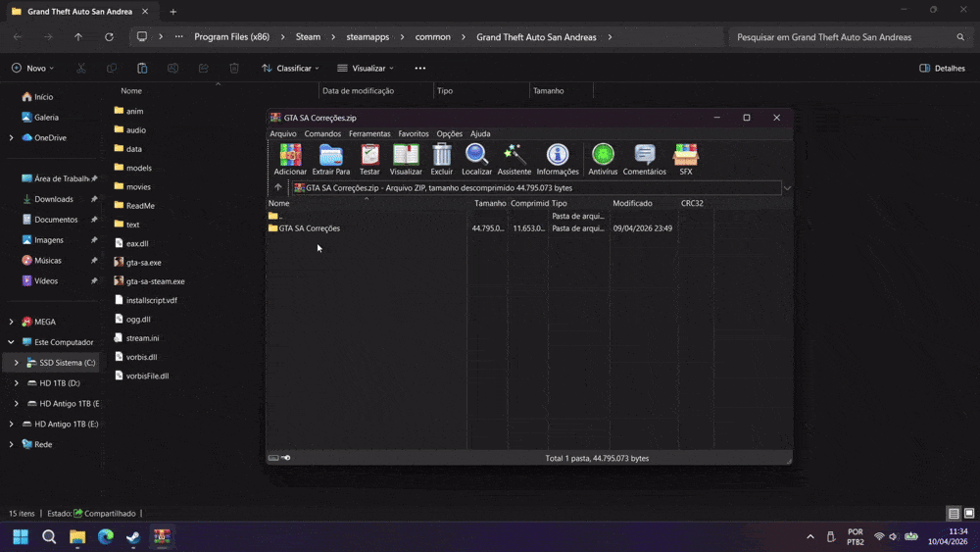Click the steamapps breadcrumb segment
The image size is (980, 552).
(x=367, y=37)
